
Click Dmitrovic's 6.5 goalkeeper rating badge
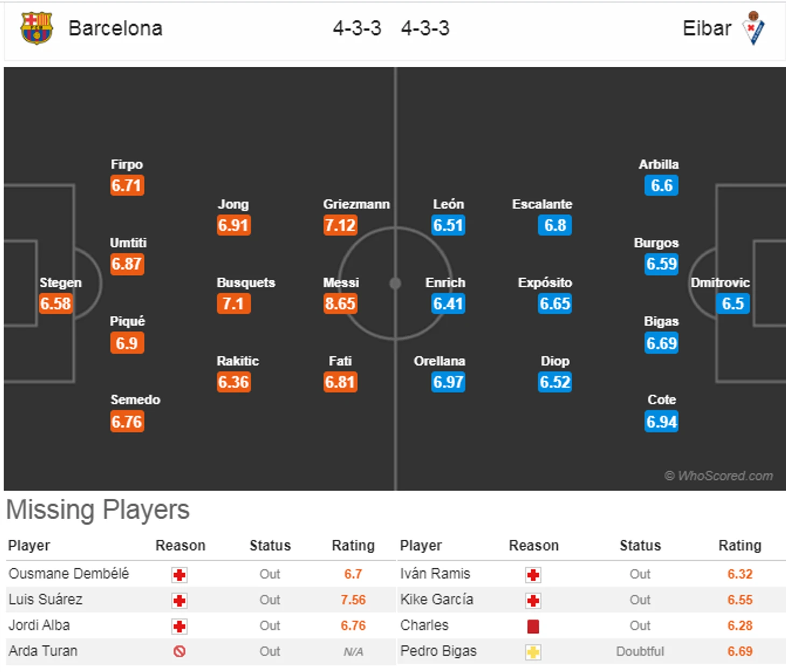[x=733, y=303]
